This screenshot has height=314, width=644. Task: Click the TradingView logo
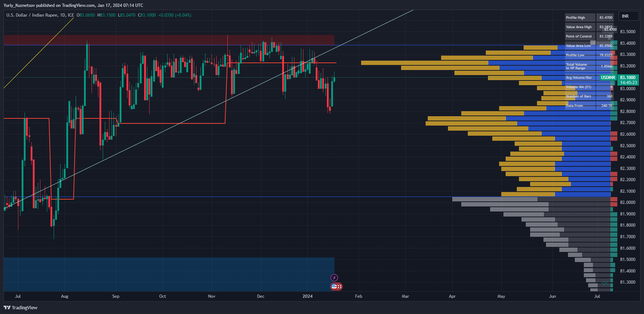tap(21, 308)
